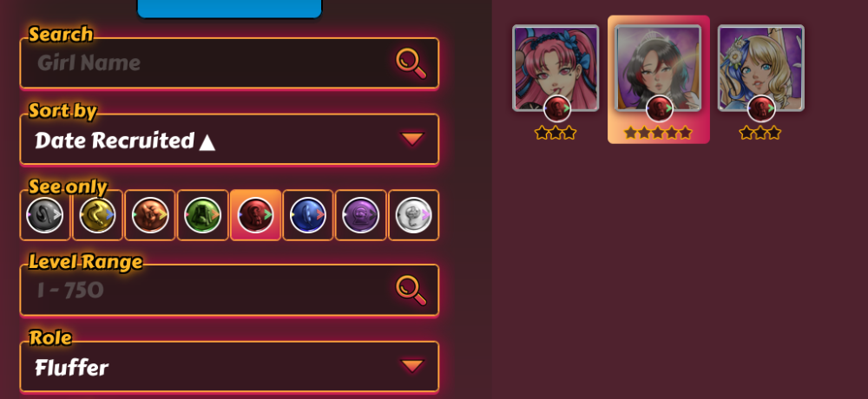
Task: Click the magnifier icon in Search field
Action: (x=411, y=63)
